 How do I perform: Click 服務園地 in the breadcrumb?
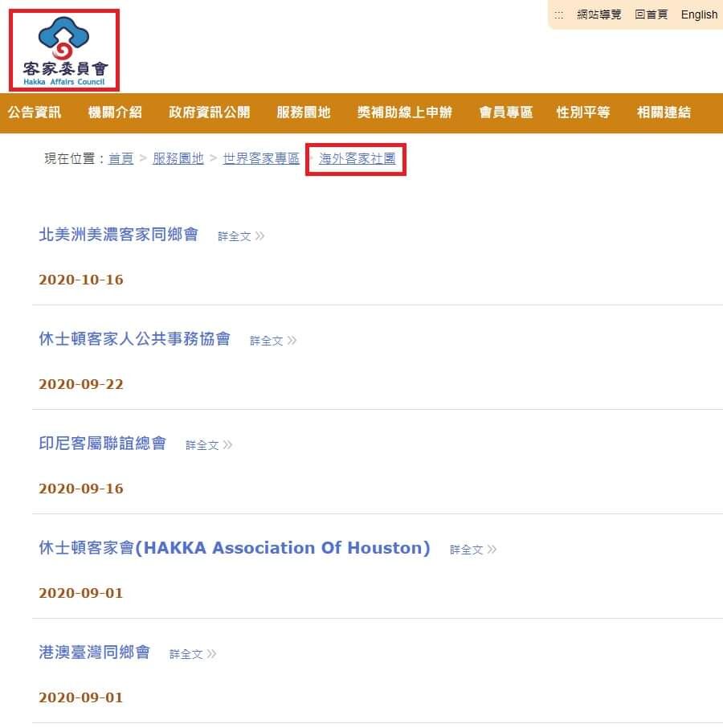pyautogui.click(x=178, y=159)
